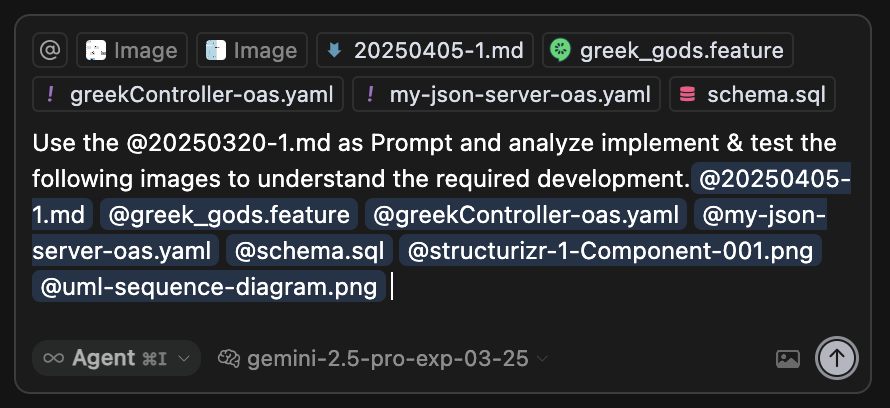The width and height of the screenshot is (890, 408).
Task: Click the yaml icon beside my-json-server-oas.yaml
Action: (370, 94)
